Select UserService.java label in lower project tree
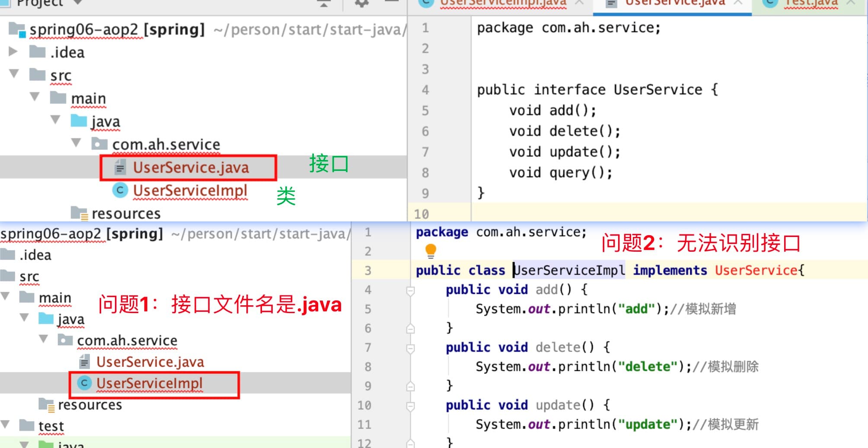868x448 pixels. [x=150, y=362]
